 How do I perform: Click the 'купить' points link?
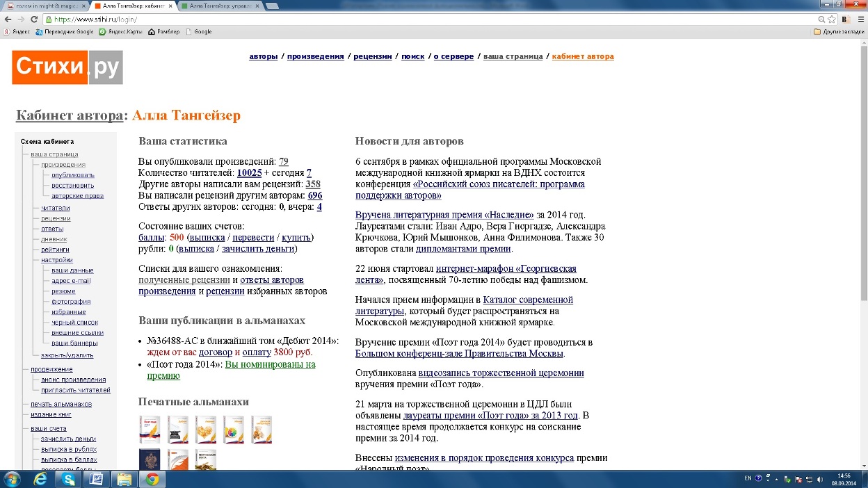point(296,238)
